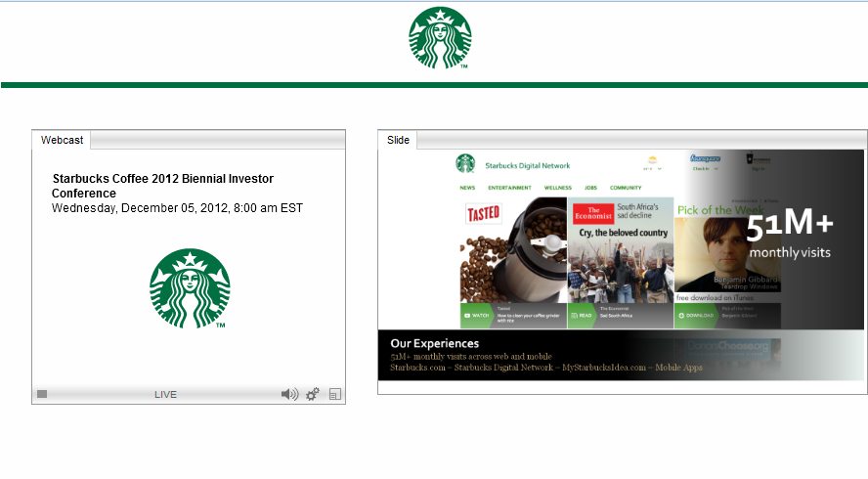Click the weather icon on the slide
868x479 pixels.
[653, 160]
